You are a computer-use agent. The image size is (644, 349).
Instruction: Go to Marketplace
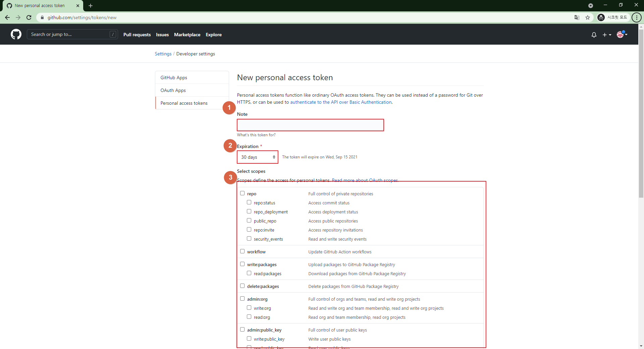[187, 35]
